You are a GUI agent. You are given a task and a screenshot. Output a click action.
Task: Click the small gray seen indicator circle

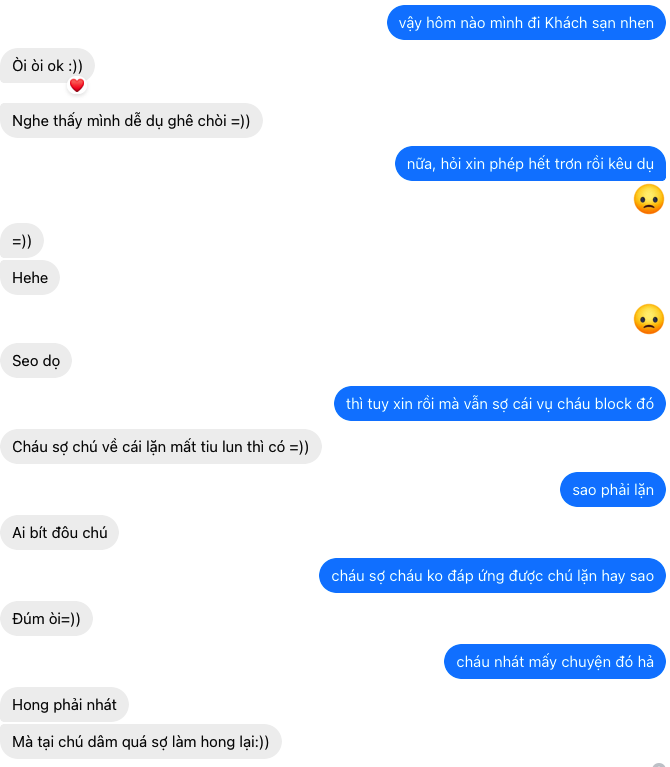tap(659, 765)
